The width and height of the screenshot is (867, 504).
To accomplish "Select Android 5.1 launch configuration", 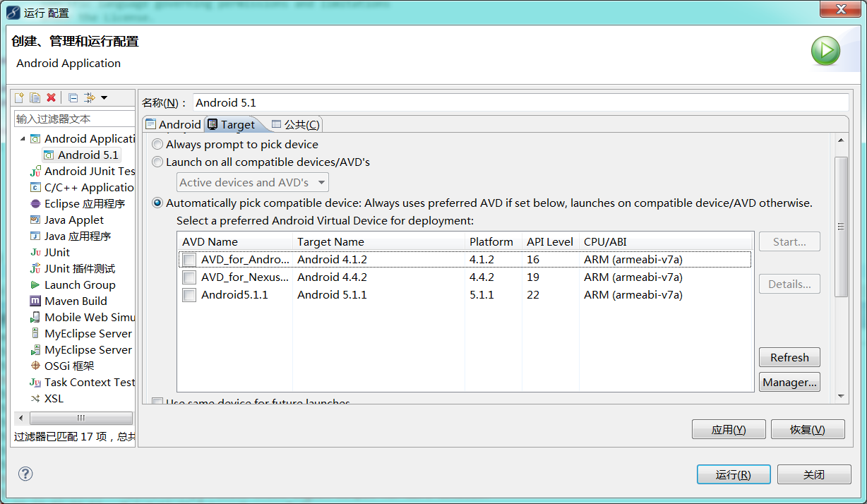I will [88, 155].
